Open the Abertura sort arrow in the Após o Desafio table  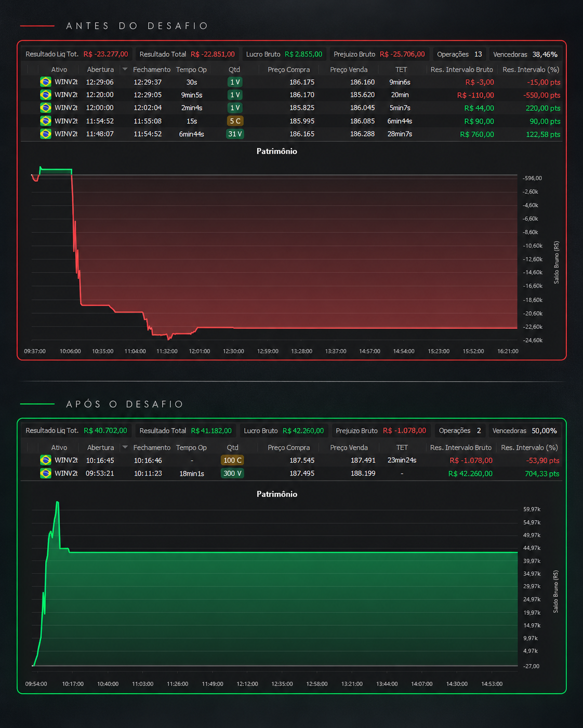(x=125, y=448)
